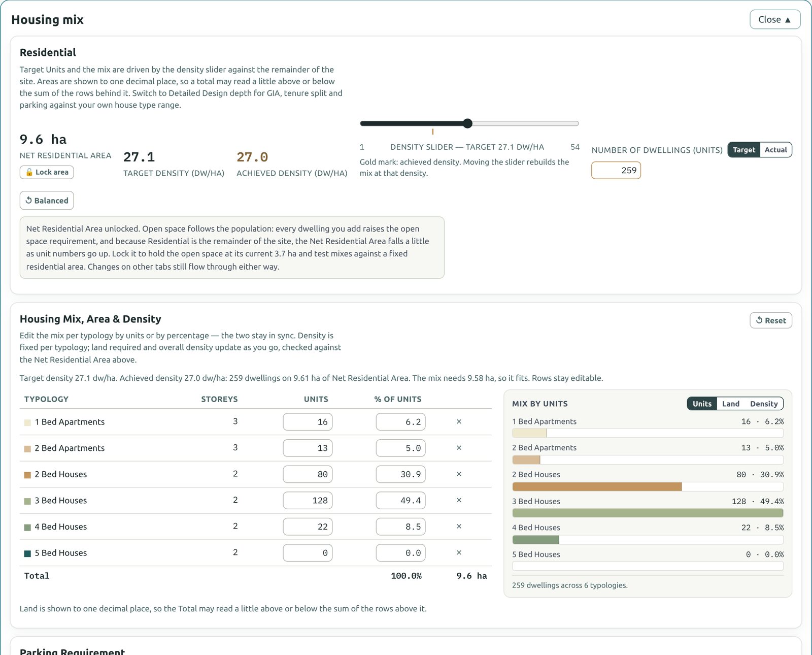Image resolution: width=812 pixels, height=655 pixels.
Task: Edit units for 5 Bed Houses
Action: coord(308,553)
